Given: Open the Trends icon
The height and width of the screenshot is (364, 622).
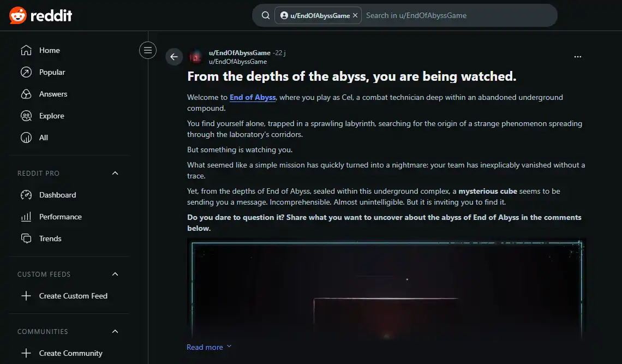Looking at the screenshot, I should 26,238.
